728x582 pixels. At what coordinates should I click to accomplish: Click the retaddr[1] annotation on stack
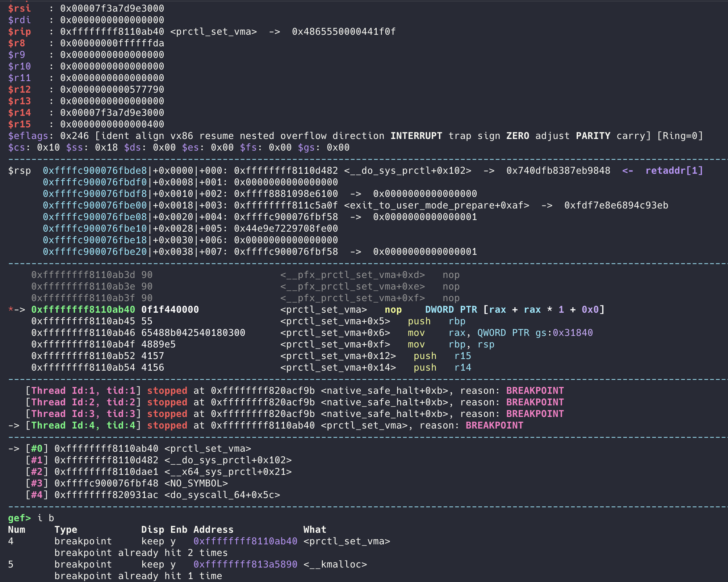pos(674,170)
